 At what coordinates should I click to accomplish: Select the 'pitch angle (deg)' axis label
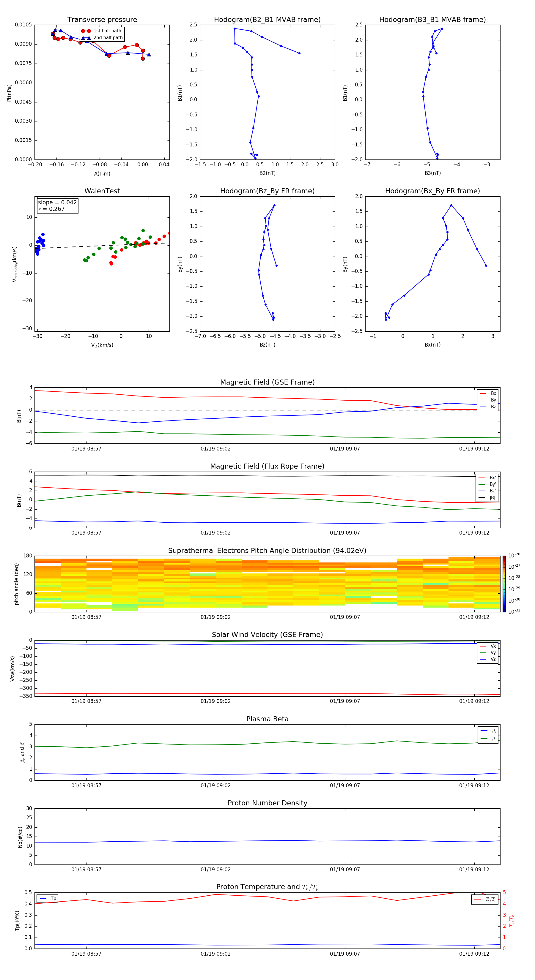point(16,584)
